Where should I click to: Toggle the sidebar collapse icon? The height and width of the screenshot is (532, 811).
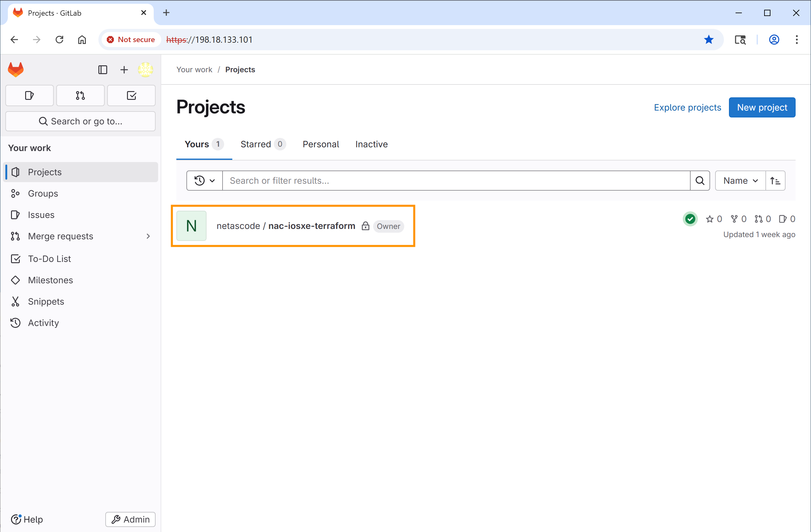(x=102, y=70)
